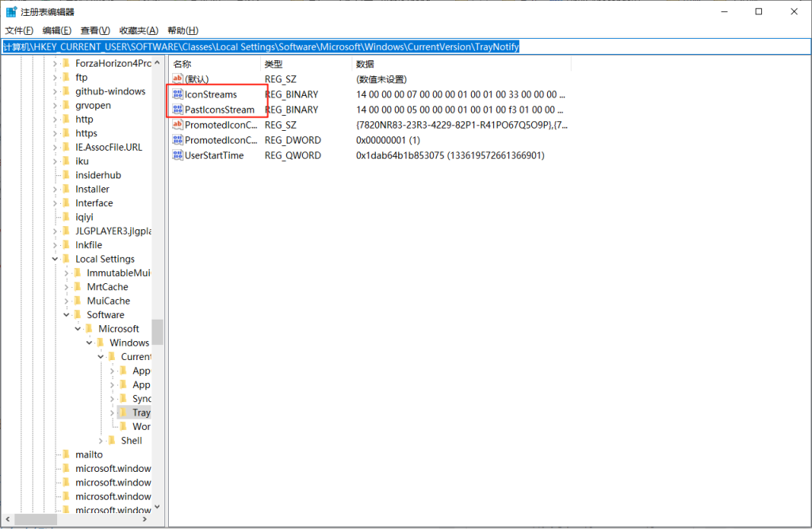This screenshot has width=812, height=529.
Task: Open the 文件(F) menu
Action: coord(19,30)
